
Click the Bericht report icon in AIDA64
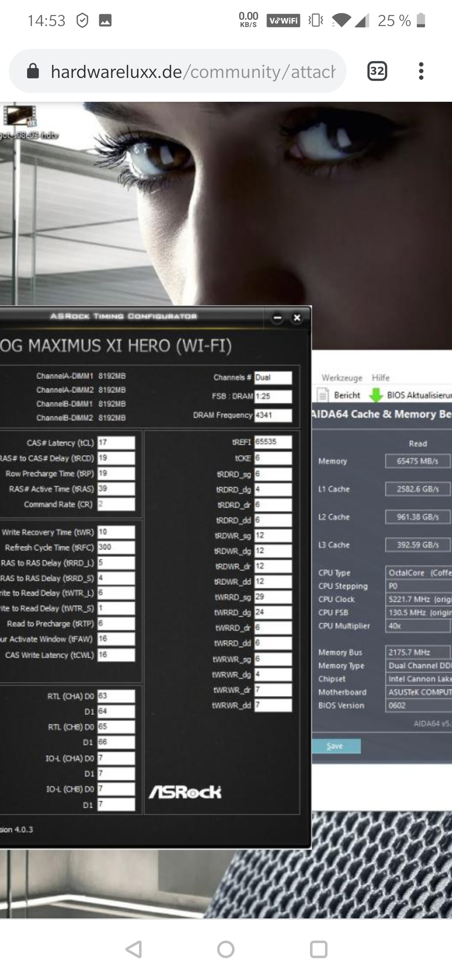click(322, 395)
